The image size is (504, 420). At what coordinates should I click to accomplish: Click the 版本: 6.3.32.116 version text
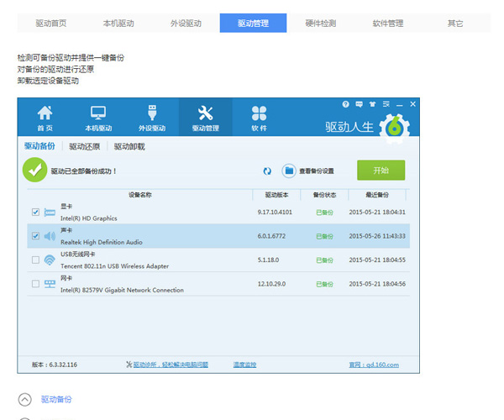click(x=55, y=365)
